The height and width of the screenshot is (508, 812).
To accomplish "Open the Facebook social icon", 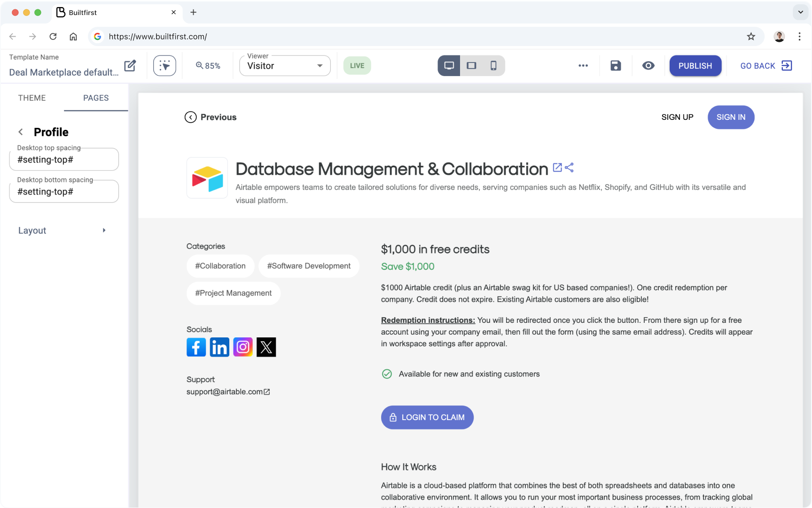I will tap(196, 347).
